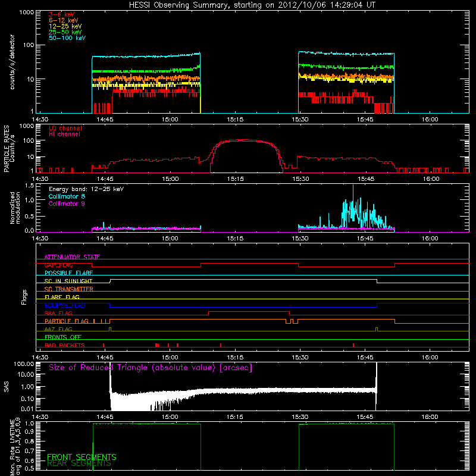Select the green "FRONTS_OFF" label
The height and width of the screenshot is (476, 476).
coord(63,337)
